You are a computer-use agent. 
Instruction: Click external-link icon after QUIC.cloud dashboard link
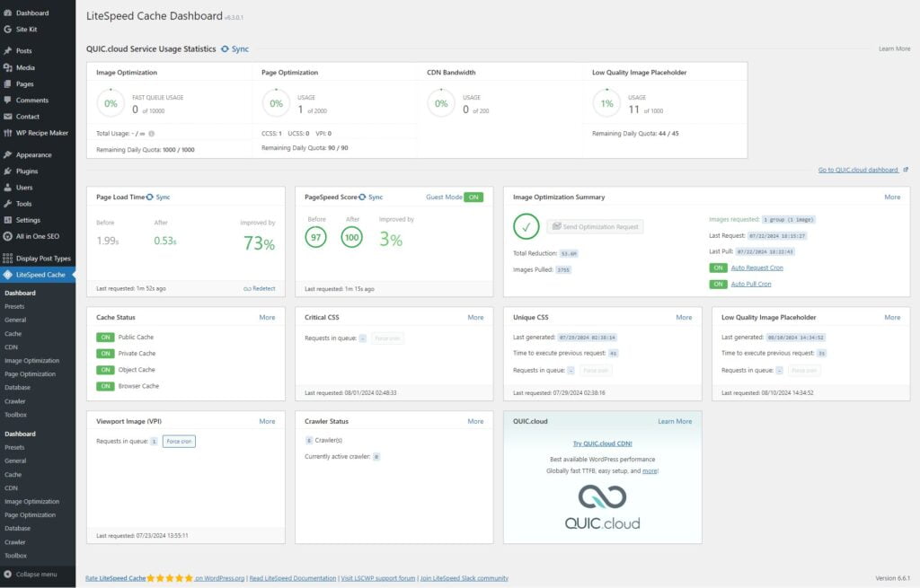[906, 170]
